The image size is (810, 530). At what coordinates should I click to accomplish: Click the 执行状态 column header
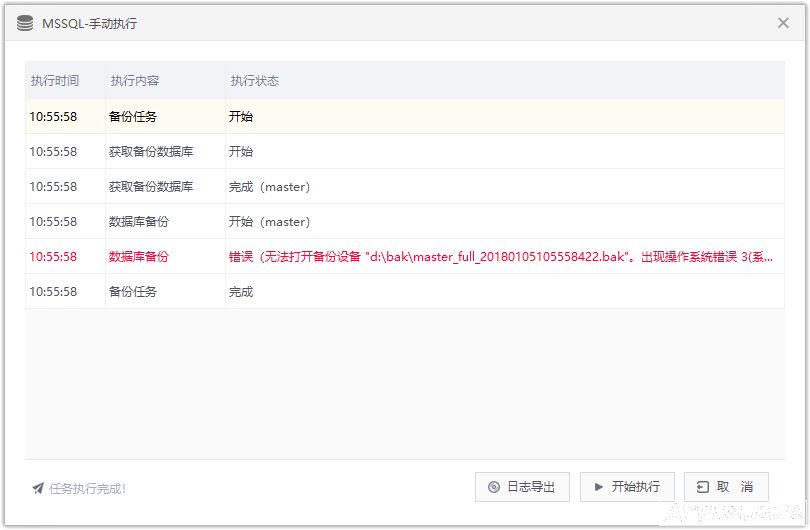click(x=254, y=81)
